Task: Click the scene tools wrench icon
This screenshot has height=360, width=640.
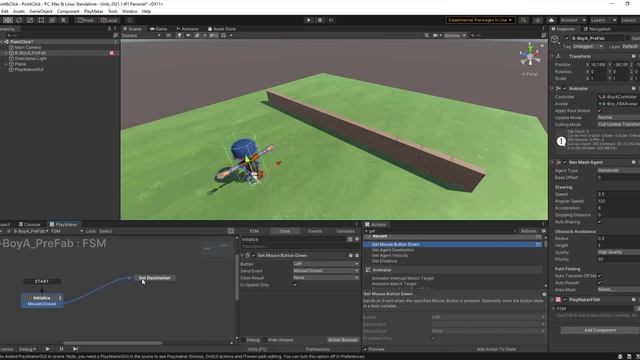Action: [x=427, y=36]
